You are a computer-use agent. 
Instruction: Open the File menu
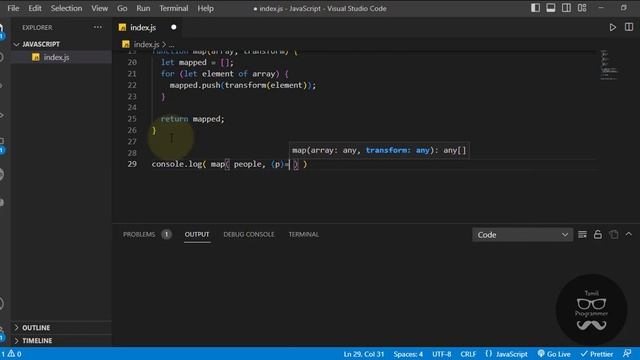[13, 8]
